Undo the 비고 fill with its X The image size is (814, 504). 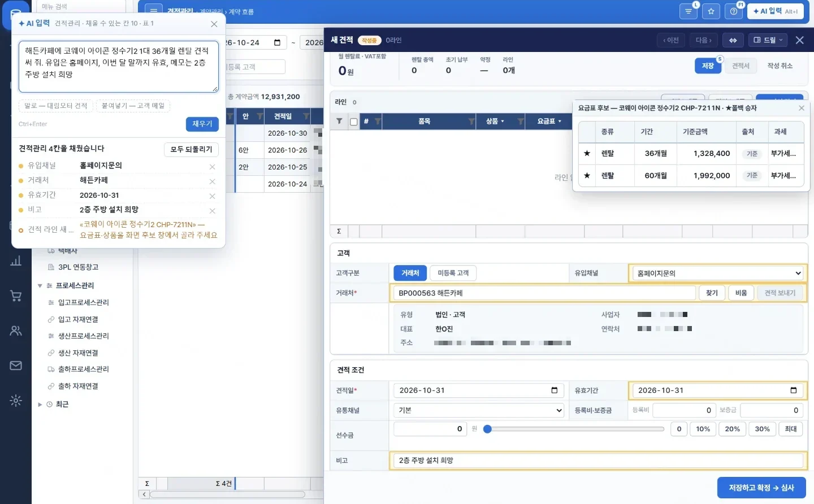(212, 211)
